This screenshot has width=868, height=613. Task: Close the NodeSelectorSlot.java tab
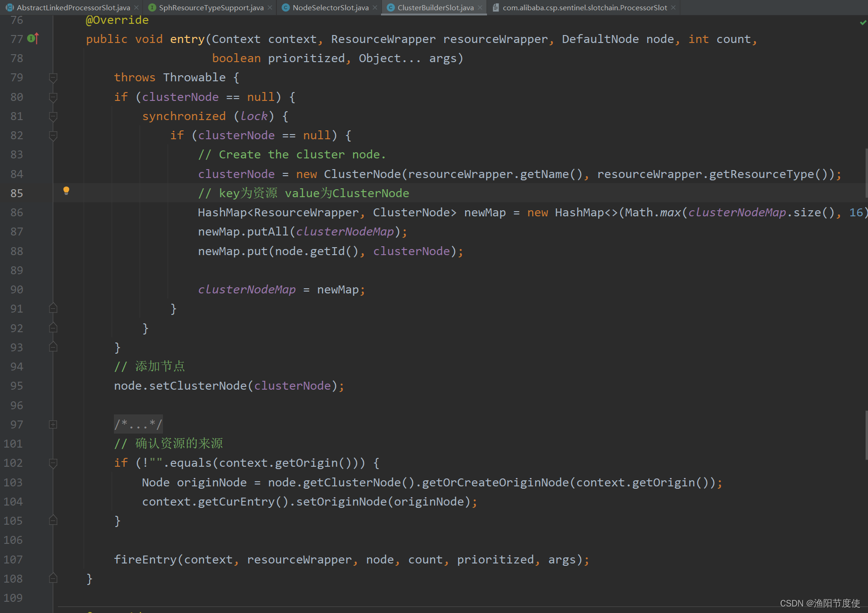(x=375, y=7)
